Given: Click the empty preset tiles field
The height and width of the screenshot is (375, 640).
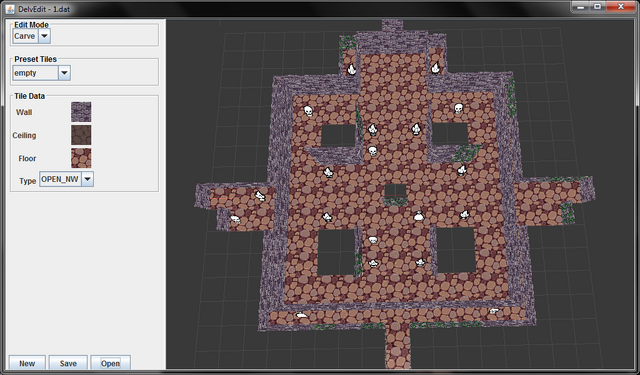Looking at the screenshot, I should click(36, 73).
